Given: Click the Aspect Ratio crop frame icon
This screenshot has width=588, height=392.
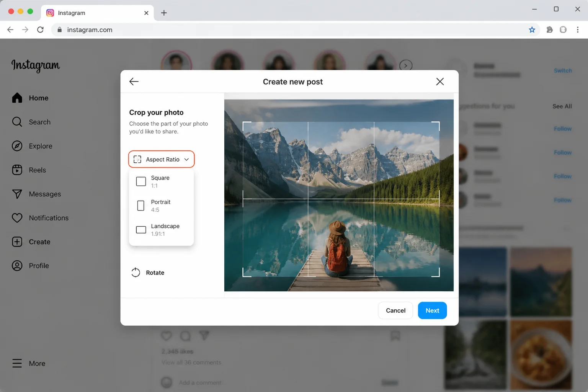Looking at the screenshot, I should 137,159.
